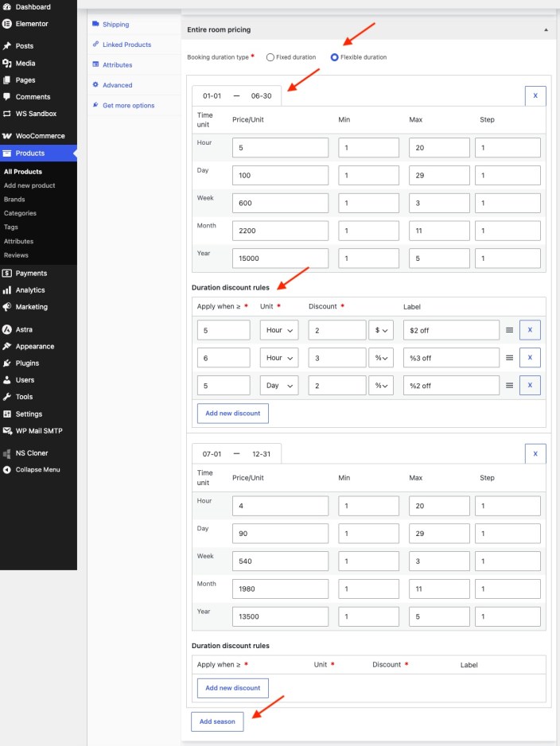The image size is (560, 746).
Task: Click the Marketing megaphone icon
Action: coord(6,307)
